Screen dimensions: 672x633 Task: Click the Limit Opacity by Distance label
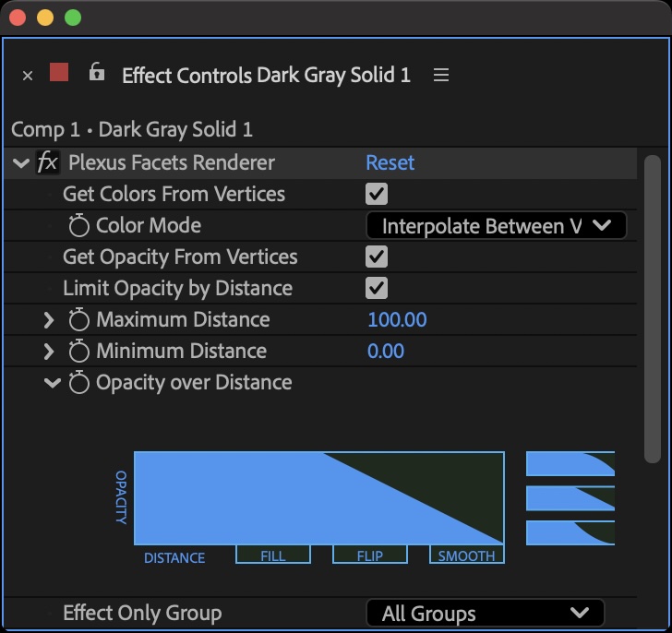pos(178,288)
